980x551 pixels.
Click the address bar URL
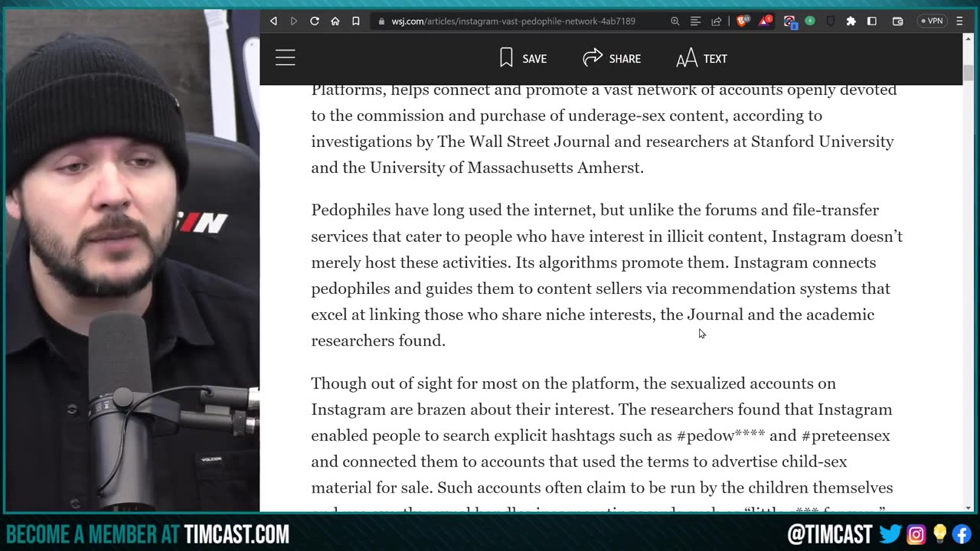click(513, 21)
